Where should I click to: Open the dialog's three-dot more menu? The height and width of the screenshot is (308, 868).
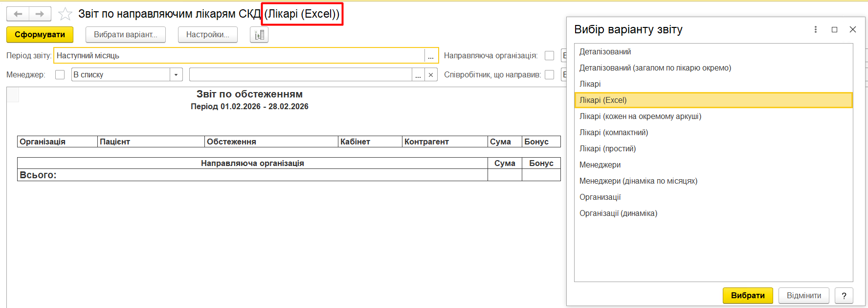815,29
